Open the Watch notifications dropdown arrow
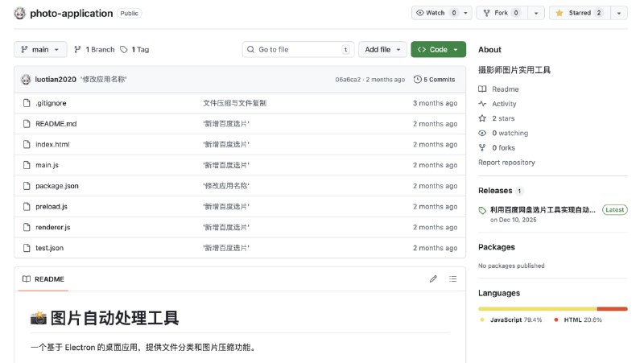The height and width of the screenshot is (363, 644). [465, 13]
